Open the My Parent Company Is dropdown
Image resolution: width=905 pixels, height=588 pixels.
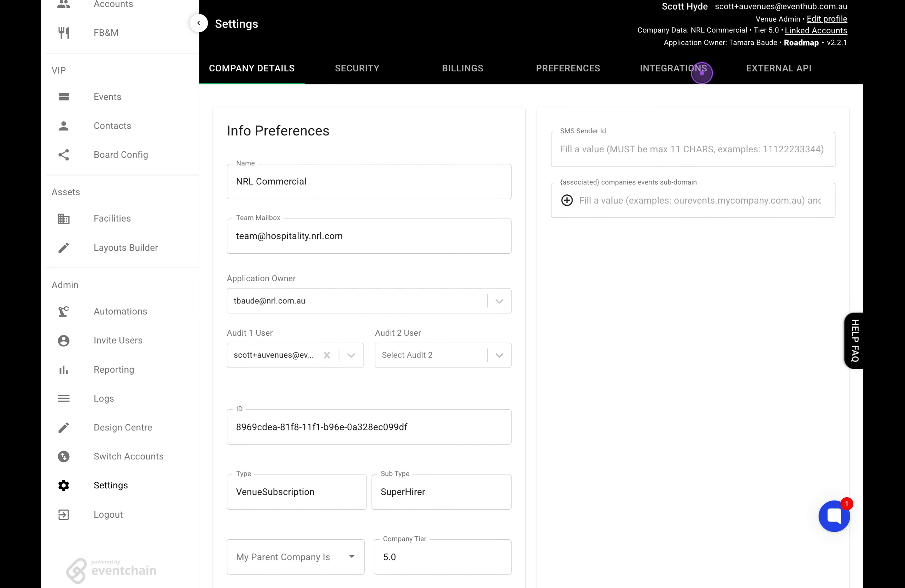click(296, 557)
